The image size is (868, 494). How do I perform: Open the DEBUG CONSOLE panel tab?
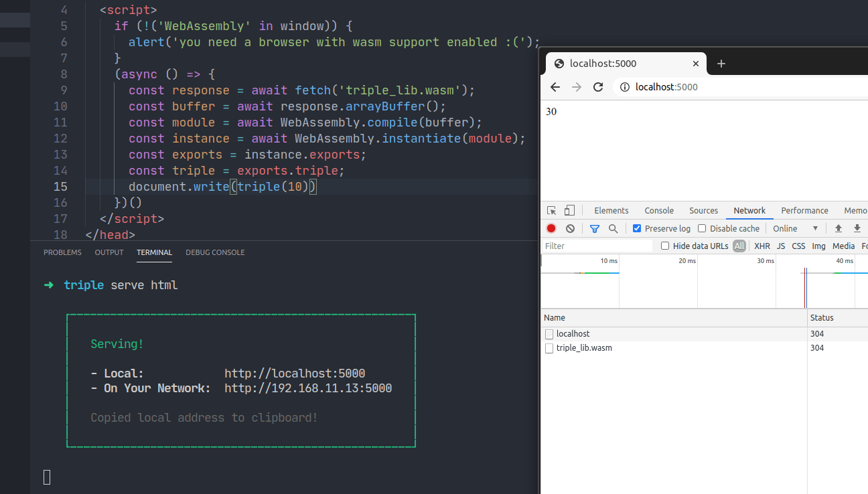[x=215, y=252]
